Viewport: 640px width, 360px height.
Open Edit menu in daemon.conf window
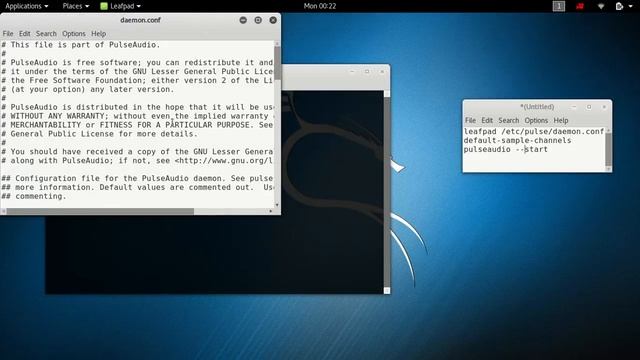[24, 33]
